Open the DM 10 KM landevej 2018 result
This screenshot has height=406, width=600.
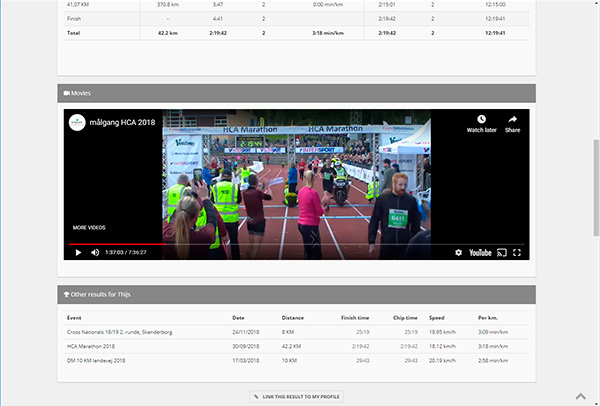[x=96, y=360]
